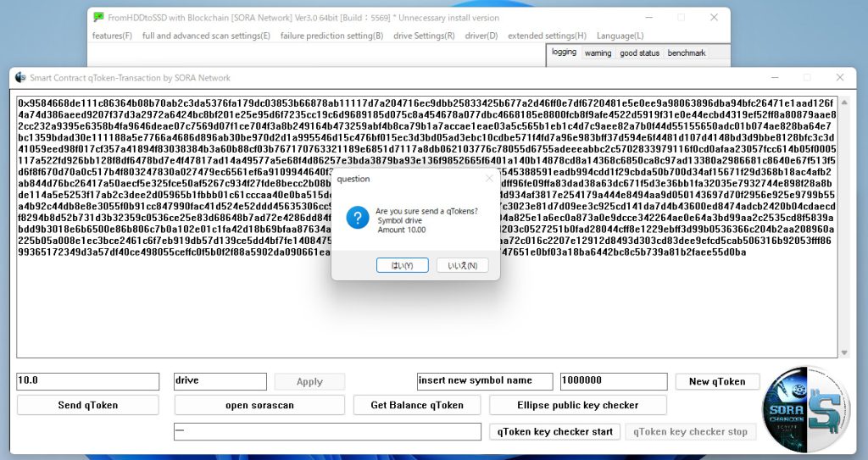
Task: Switch to the warning tab
Action: click(598, 53)
